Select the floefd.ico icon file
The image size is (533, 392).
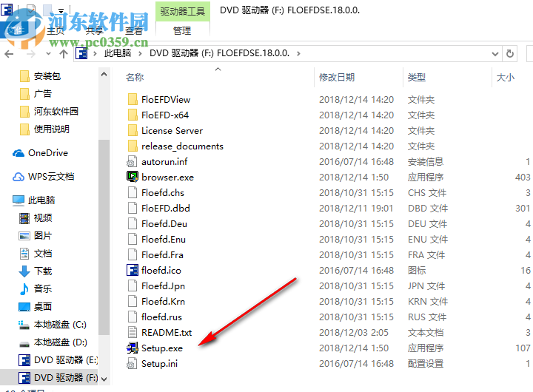pos(133,271)
